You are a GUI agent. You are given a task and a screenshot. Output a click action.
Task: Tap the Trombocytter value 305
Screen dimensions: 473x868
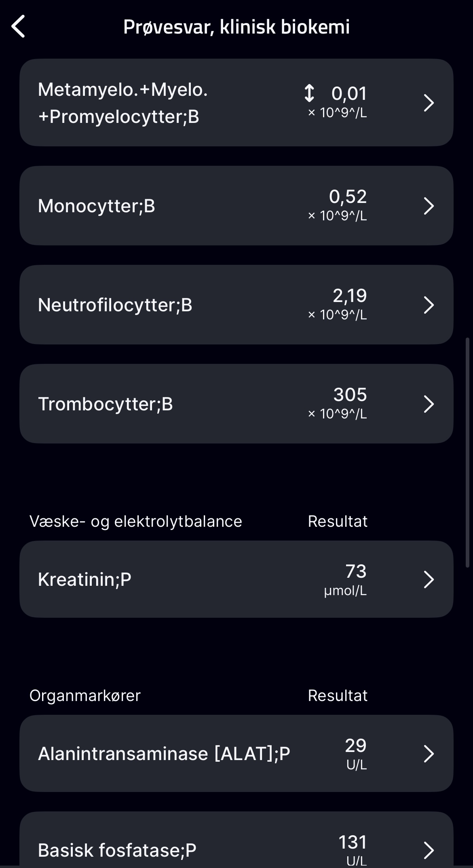pyautogui.click(x=350, y=395)
